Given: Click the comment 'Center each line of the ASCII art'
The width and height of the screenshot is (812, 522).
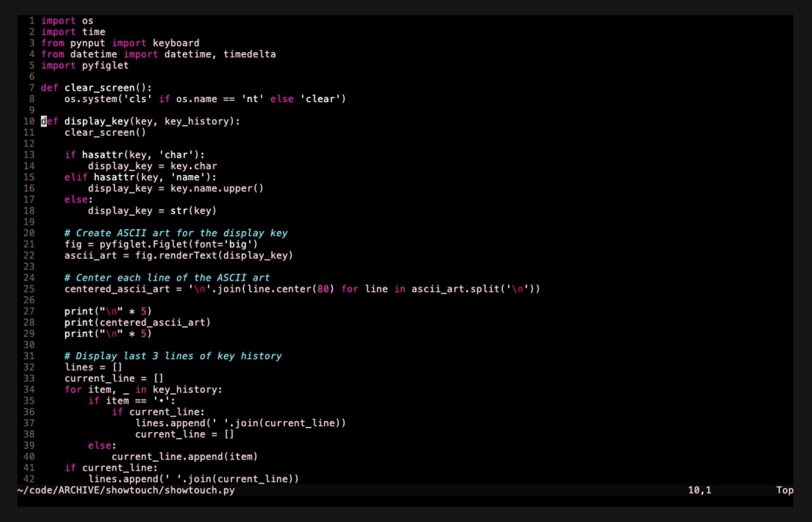Looking at the screenshot, I should pyautogui.click(x=167, y=278).
